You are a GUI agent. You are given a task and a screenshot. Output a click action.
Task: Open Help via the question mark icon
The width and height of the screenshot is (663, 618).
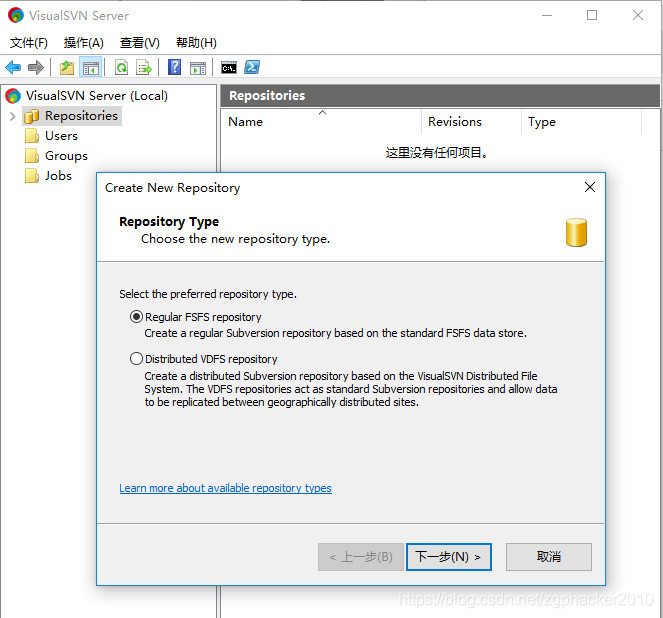pos(174,67)
